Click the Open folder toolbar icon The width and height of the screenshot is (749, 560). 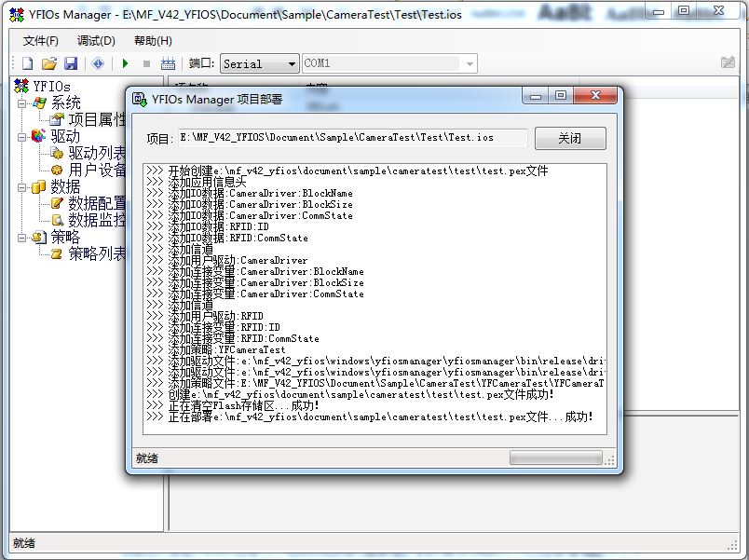48,63
